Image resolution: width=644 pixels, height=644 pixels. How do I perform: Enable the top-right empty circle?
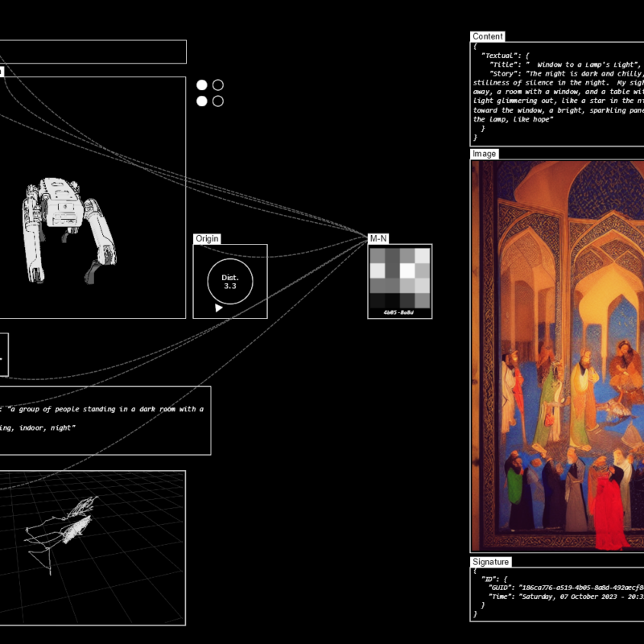[218, 85]
